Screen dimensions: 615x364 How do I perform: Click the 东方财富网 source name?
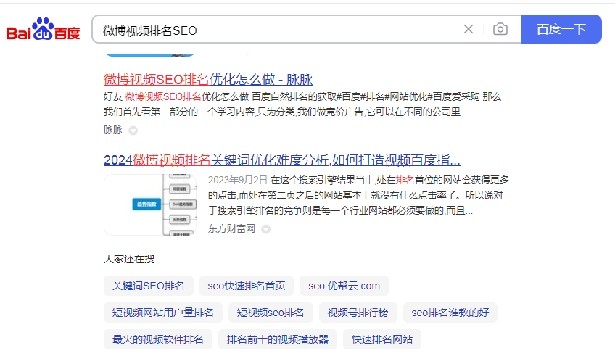(231, 228)
